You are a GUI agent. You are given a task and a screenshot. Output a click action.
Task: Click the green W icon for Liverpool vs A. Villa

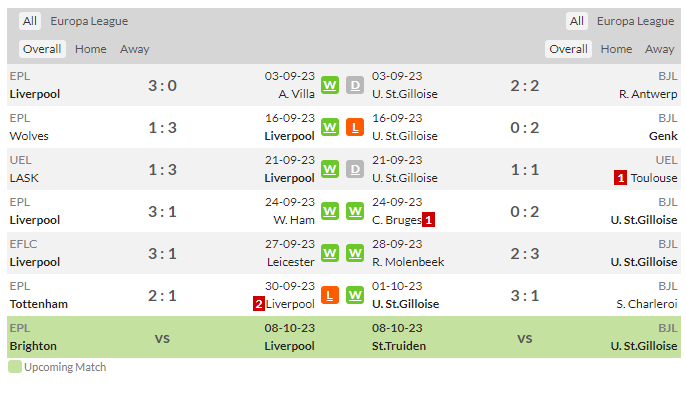(x=330, y=85)
